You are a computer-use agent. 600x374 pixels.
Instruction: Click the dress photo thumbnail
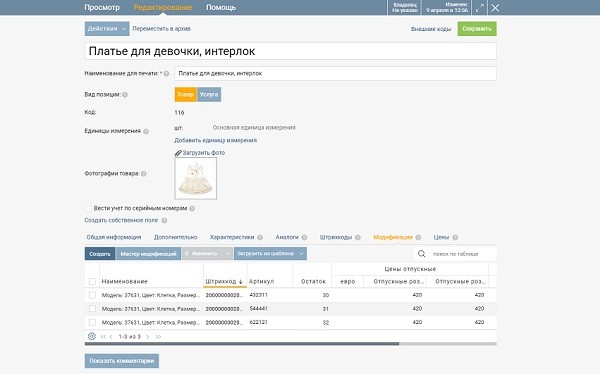(x=196, y=178)
